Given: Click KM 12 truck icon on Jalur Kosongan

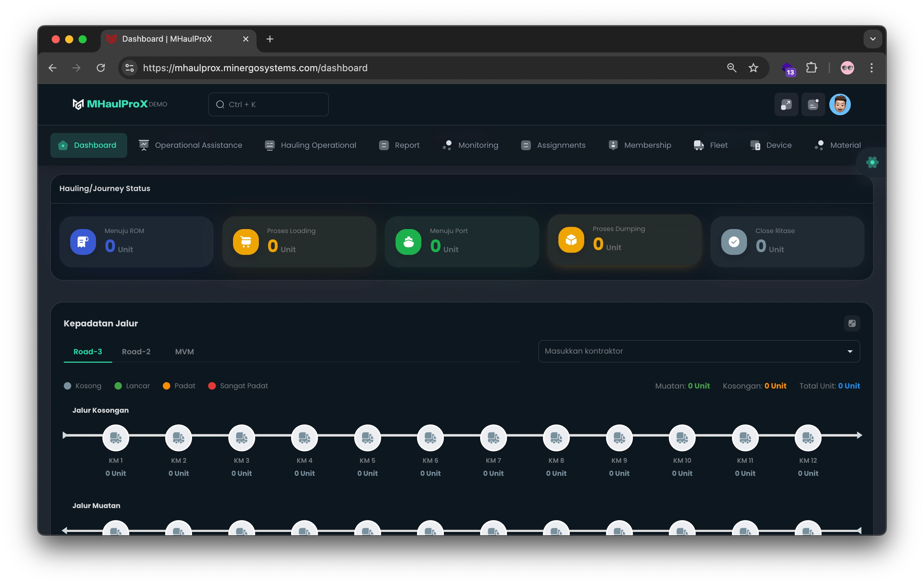Looking at the screenshot, I should (808, 438).
